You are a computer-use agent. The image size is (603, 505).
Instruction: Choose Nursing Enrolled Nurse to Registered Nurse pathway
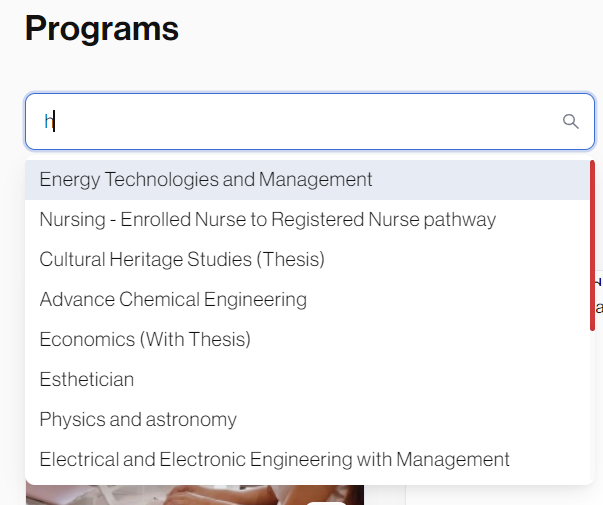pos(267,220)
